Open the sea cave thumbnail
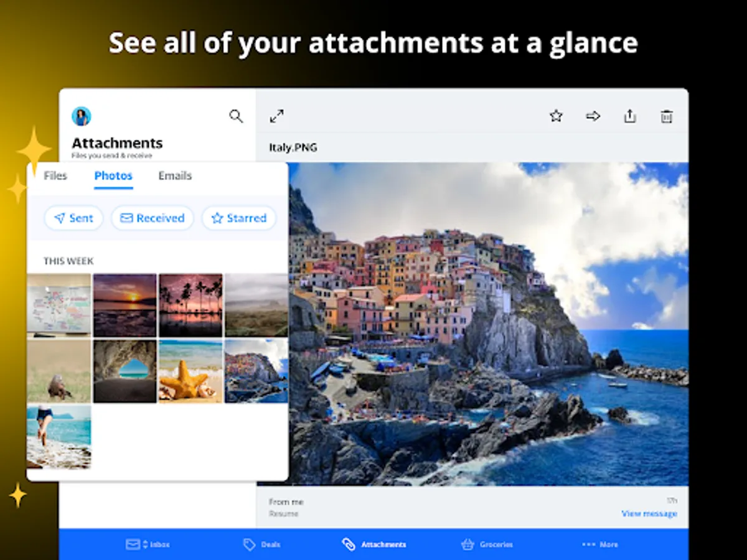Image resolution: width=747 pixels, height=560 pixels. (125, 371)
